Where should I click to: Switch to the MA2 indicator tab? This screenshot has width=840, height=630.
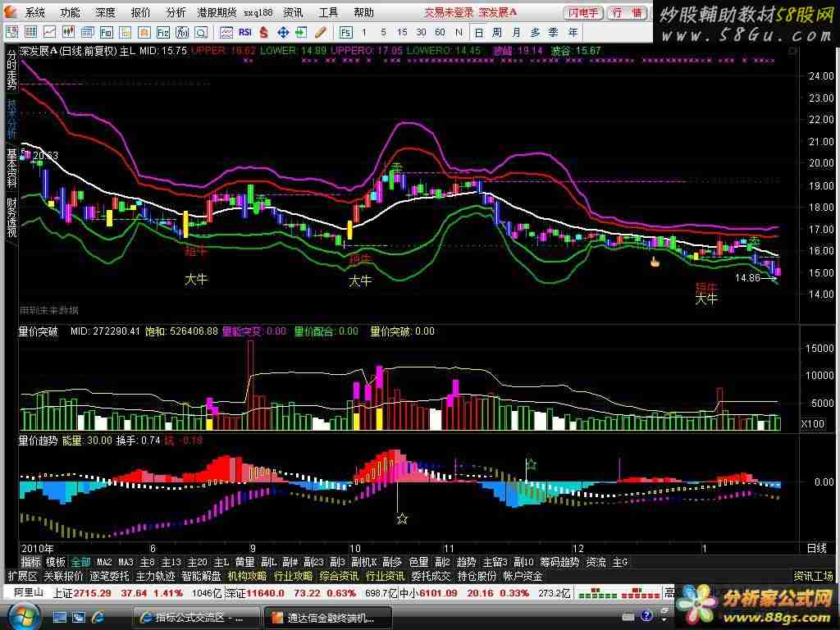104,562
